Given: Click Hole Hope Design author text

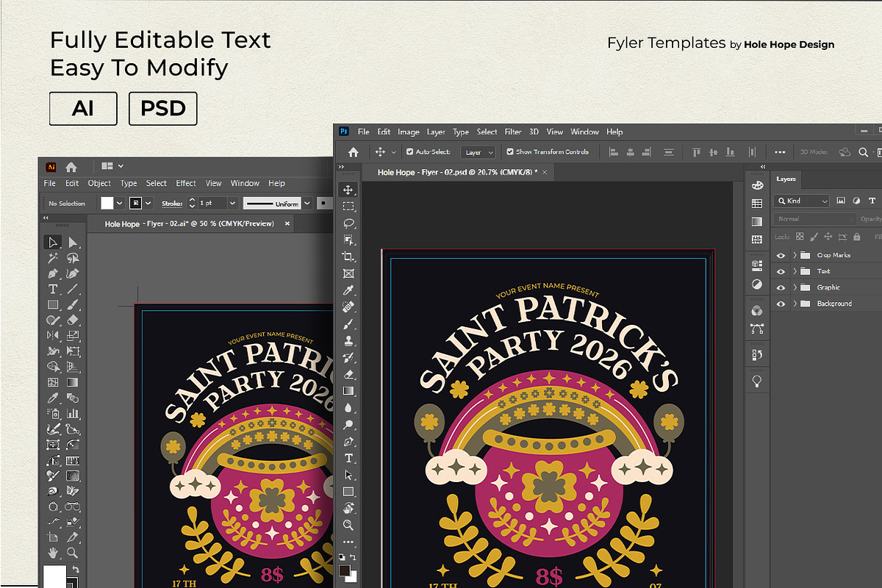Looking at the screenshot, I should (789, 44).
